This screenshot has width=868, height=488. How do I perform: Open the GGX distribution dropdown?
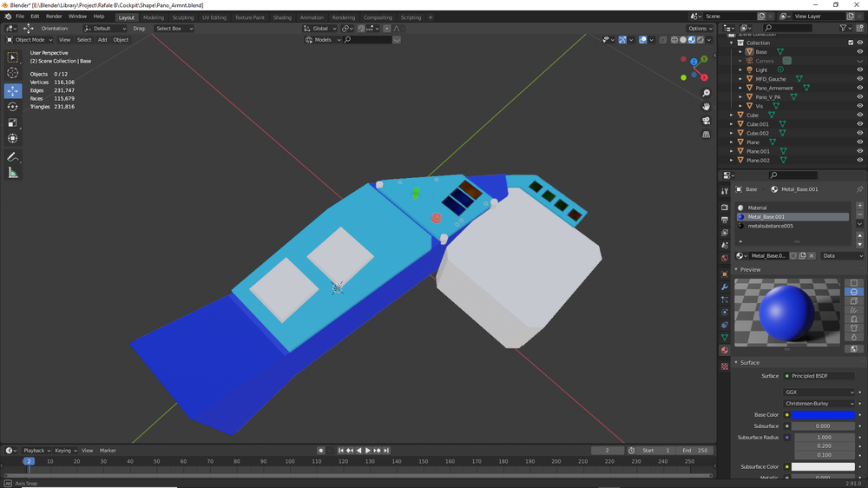point(819,392)
